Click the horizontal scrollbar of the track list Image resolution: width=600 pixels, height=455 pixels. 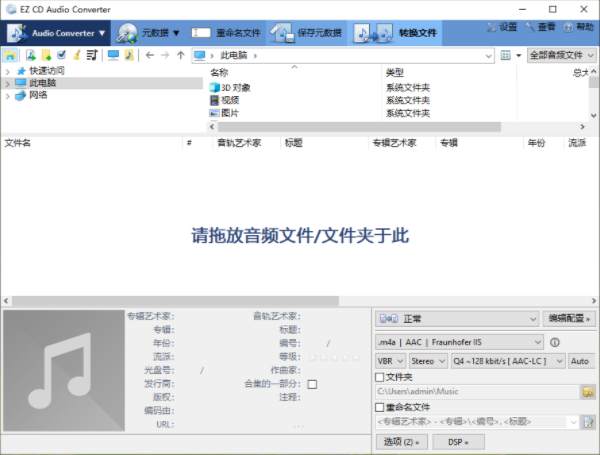(x=175, y=301)
